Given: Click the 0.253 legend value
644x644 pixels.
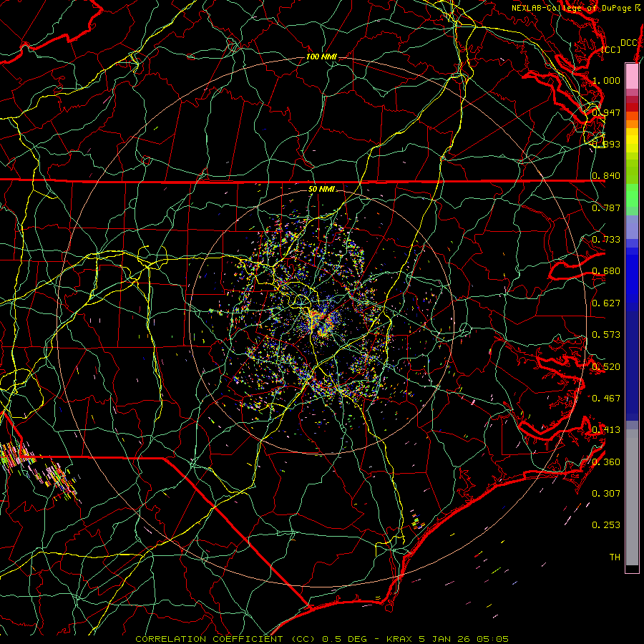Looking at the screenshot, I should [x=606, y=525].
